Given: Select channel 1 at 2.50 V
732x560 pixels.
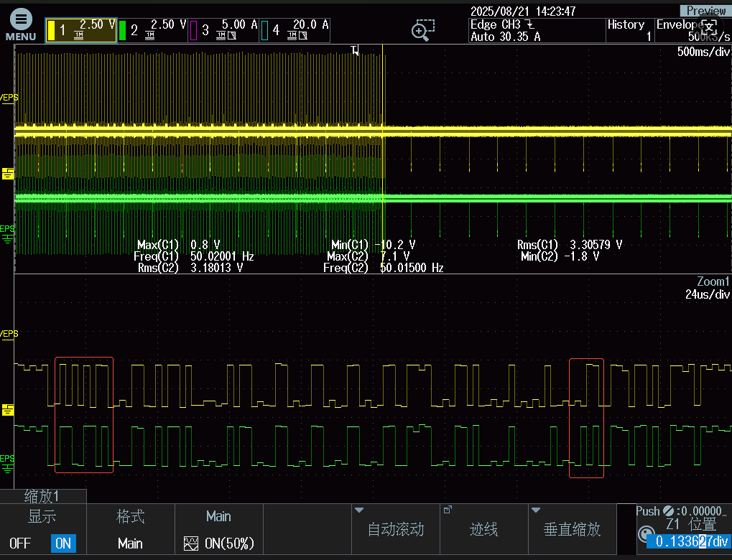Looking at the screenshot, I should point(80,30).
